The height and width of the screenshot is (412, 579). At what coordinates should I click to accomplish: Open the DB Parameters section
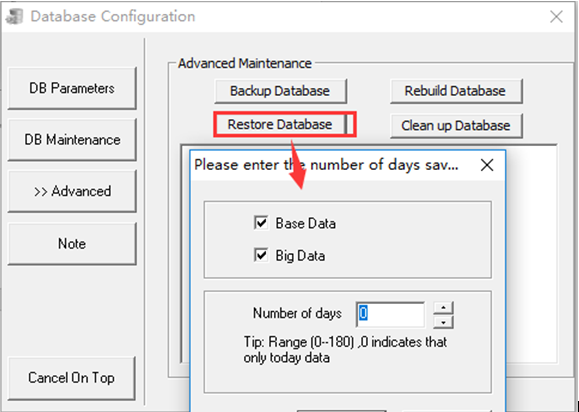(x=72, y=88)
